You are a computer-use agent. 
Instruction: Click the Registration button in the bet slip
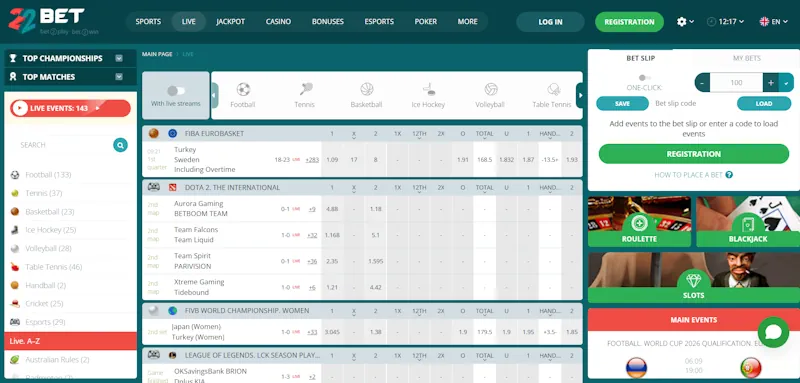pos(693,154)
